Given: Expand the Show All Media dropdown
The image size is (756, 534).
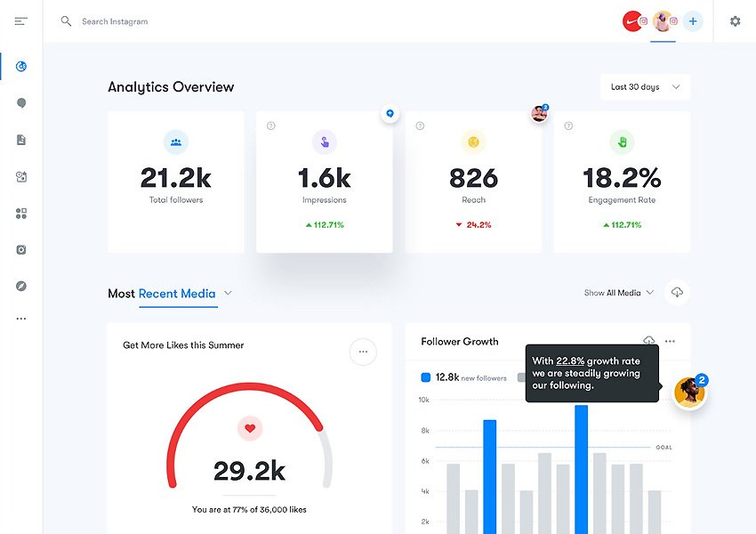Looking at the screenshot, I should tap(619, 293).
